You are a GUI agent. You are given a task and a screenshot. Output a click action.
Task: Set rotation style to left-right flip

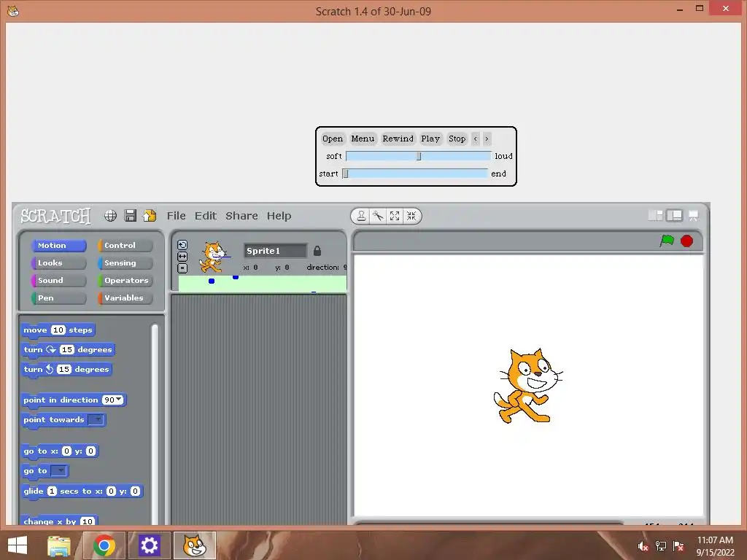pos(182,257)
